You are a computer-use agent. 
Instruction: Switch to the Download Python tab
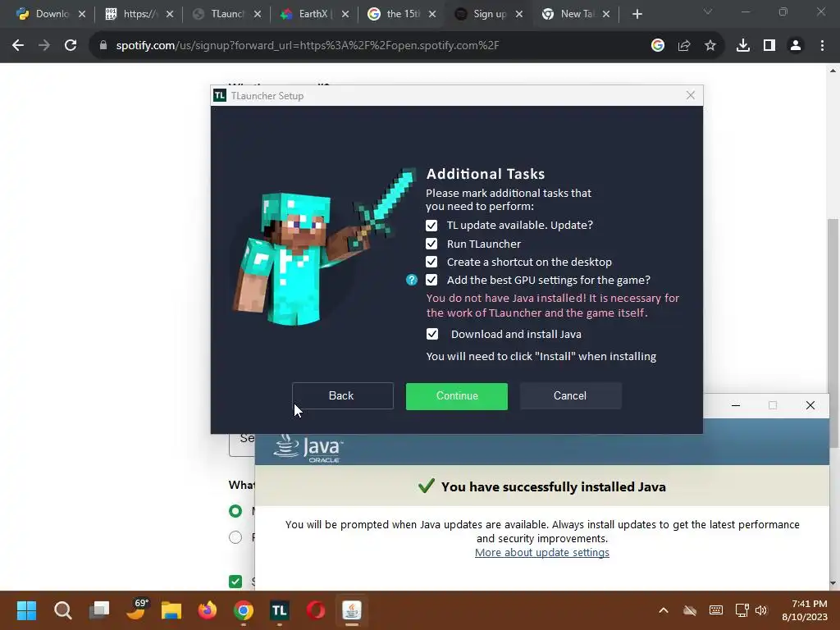51,15
